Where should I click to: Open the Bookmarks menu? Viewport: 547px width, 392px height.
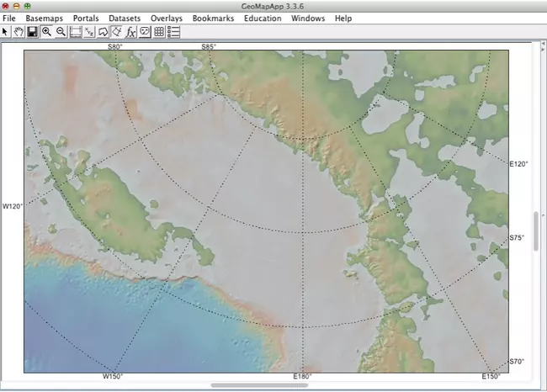[x=212, y=18]
